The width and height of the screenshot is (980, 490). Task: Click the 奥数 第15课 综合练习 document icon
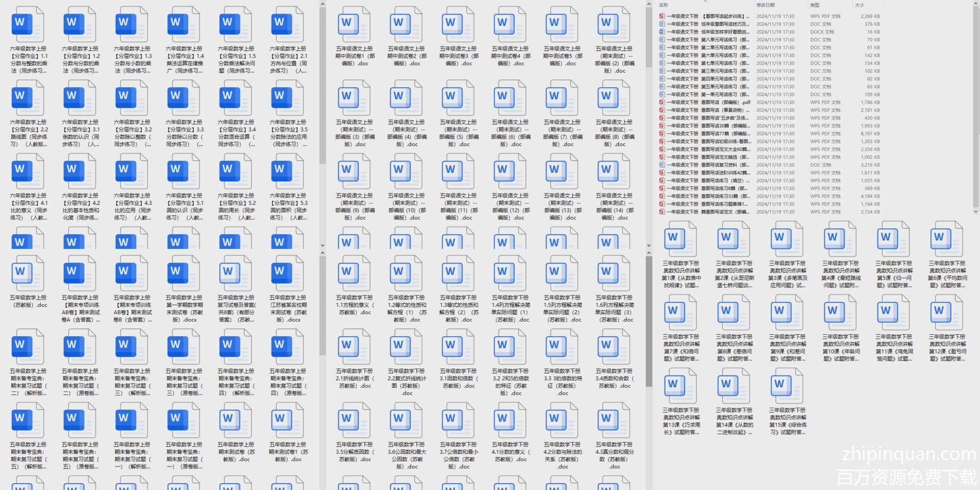point(788,386)
